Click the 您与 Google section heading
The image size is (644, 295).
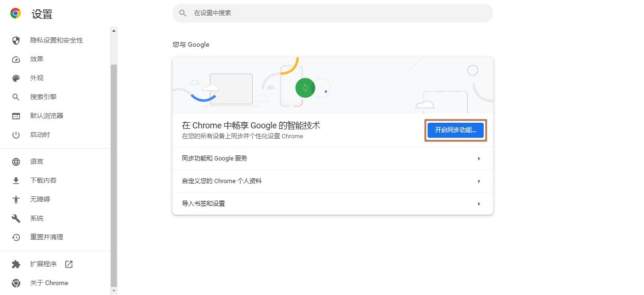191,44
